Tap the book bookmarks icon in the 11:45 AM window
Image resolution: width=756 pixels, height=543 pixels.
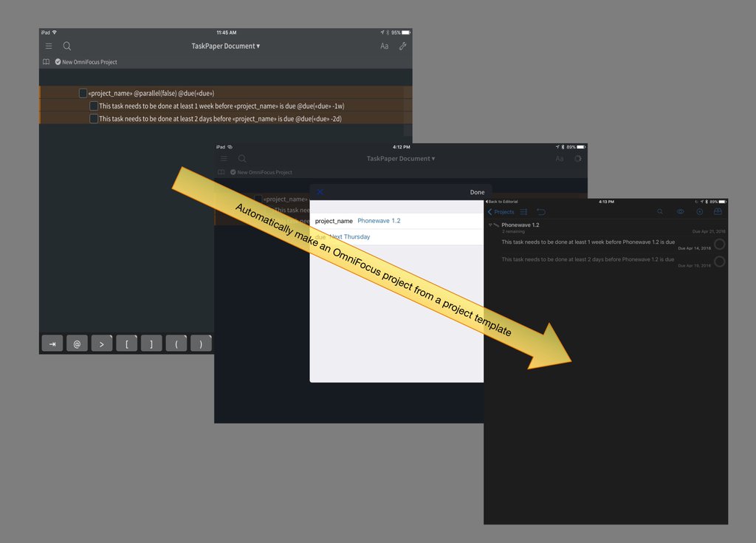[x=47, y=62]
